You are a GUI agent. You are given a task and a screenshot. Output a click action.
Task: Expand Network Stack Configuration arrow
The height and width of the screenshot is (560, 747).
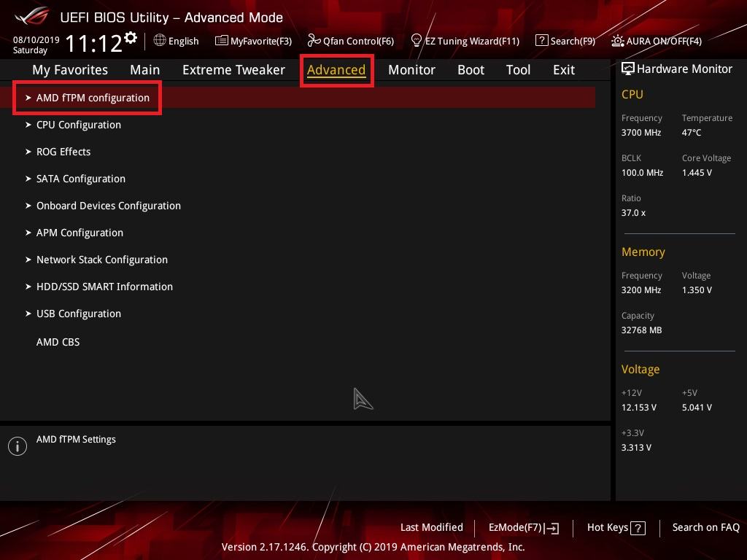pos(28,260)
